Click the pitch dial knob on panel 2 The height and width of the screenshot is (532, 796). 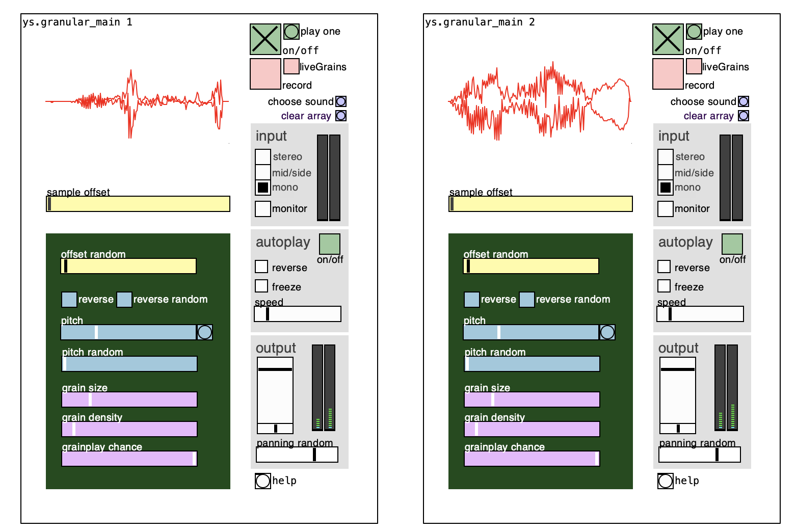pos(607,332)
